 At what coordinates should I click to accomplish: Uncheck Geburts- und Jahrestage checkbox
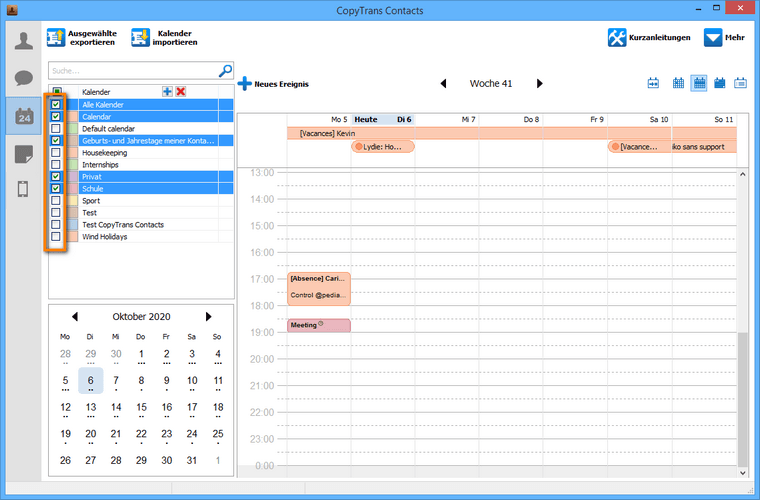click(56, 141)
